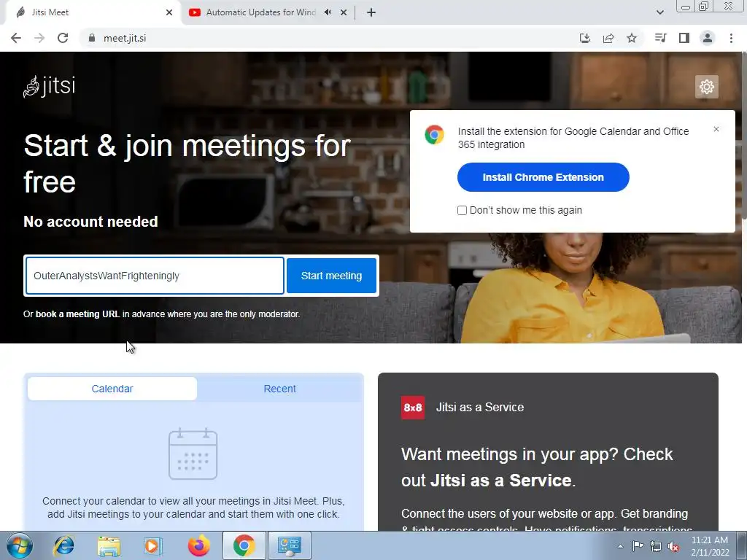Close the extension install popup
The width and height of the screenshot is (747, 560).
pyautogui.click(x=716, y=129)
